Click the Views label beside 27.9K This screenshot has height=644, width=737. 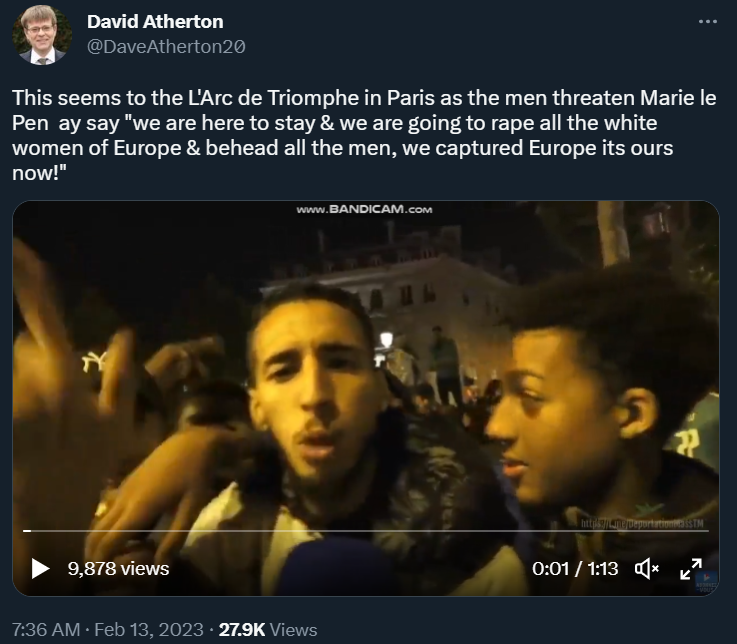294,629
